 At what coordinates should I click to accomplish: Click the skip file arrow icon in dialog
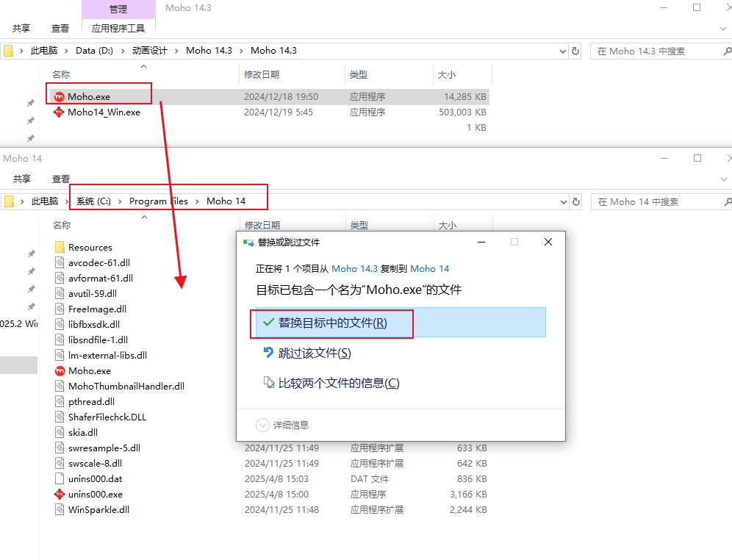268,353
